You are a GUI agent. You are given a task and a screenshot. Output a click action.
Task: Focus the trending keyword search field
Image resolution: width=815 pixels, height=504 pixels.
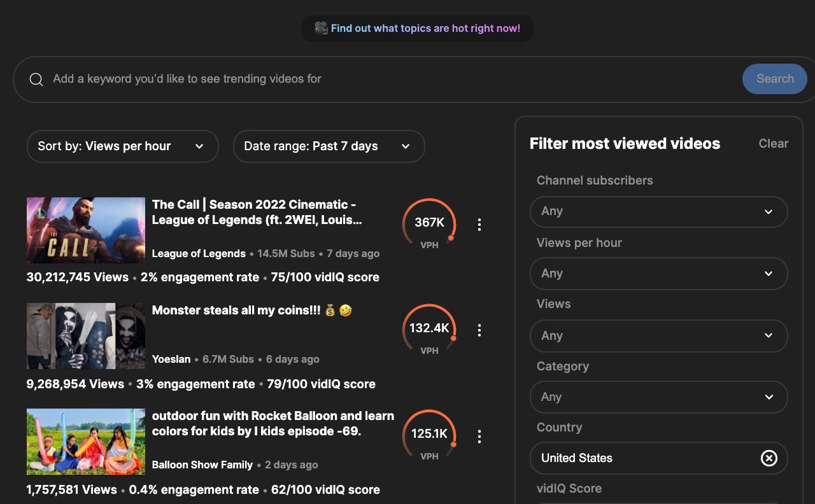[x=382, y=79]
